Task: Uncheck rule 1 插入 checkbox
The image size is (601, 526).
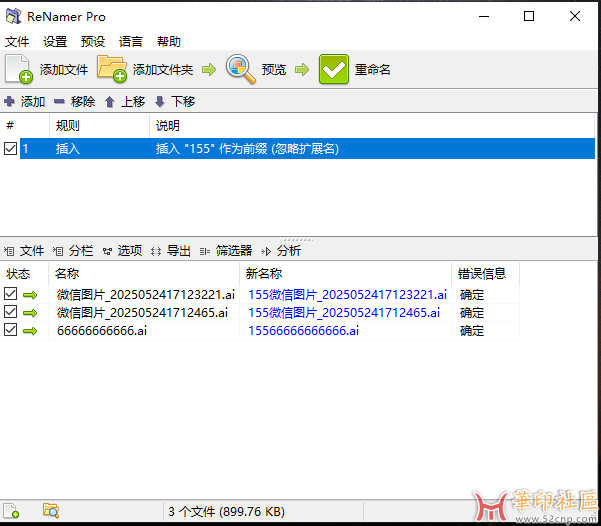Action: click(10, 148)
